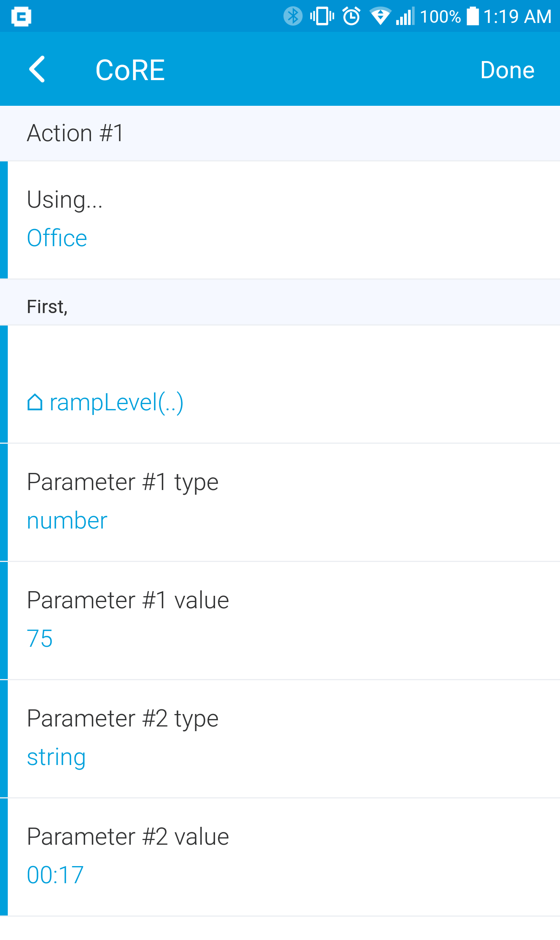This screenshot has height=940, width=560.
Task: Tap the Bluetooth status icon
Action: click(293, 16)
